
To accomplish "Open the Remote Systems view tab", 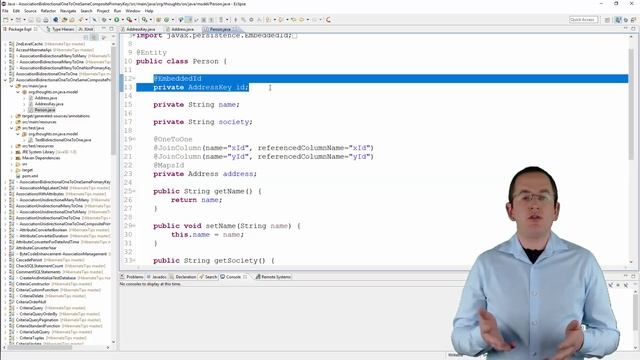I will [273, 277].
